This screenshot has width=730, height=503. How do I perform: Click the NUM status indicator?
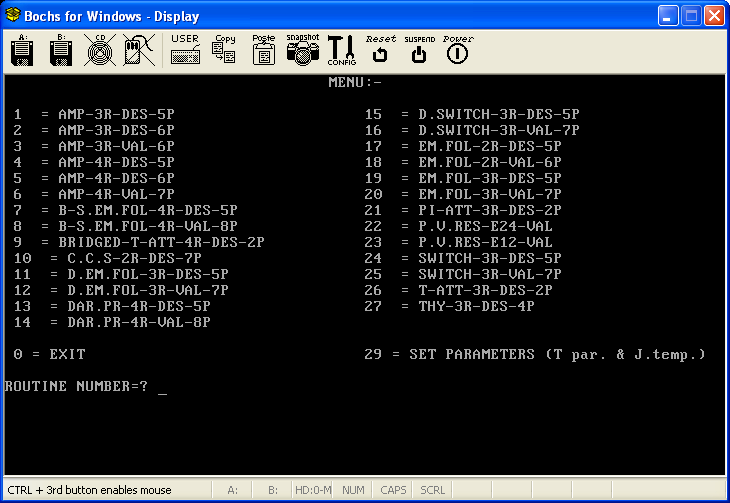pyautogui.click(x=353, y=490)
